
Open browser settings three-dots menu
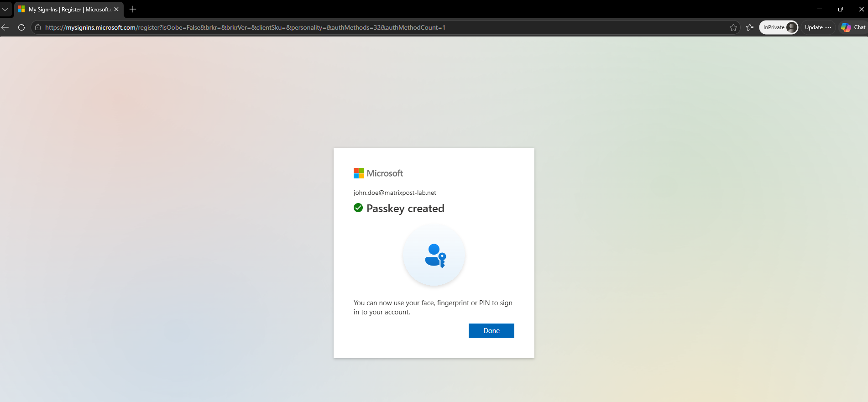(x=829, y=27)
